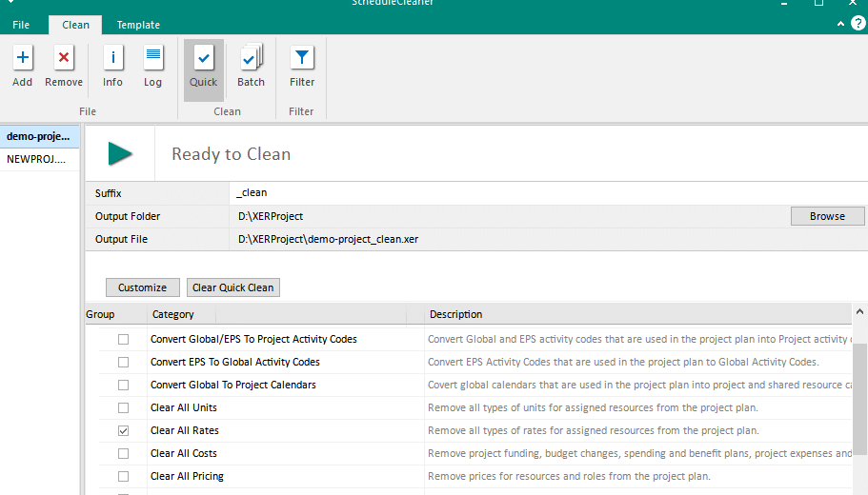
Task: Open the File menu tab
Action: tap(21, 25)
